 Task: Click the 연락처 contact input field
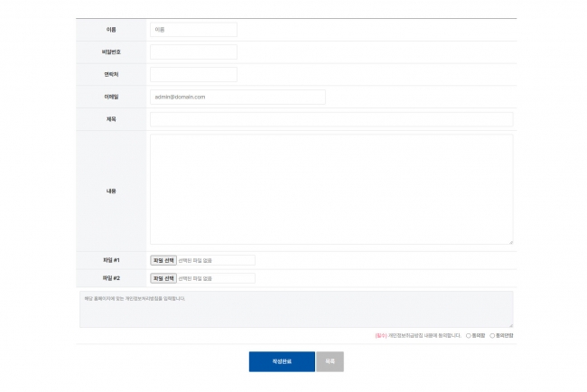pos(193,74)
